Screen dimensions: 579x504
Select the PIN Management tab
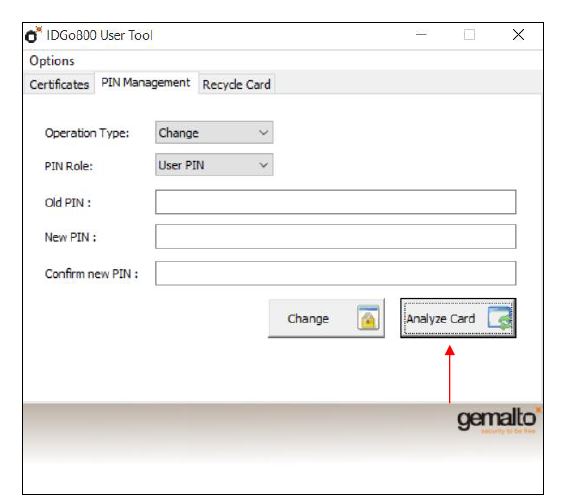coord(146,83)
